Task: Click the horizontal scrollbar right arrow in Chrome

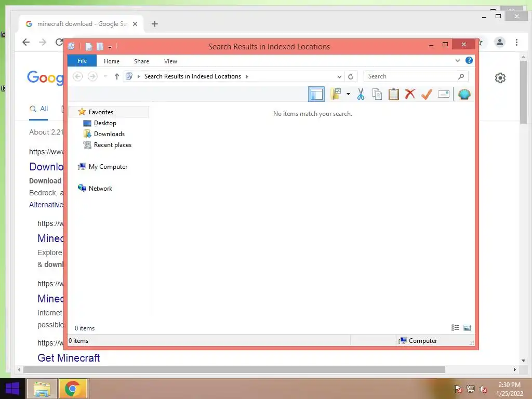Action: tap(515, 369)
